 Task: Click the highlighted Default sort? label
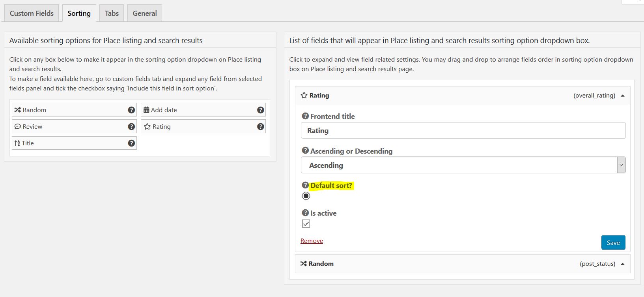pyautogui.click(x=331, y=185)
